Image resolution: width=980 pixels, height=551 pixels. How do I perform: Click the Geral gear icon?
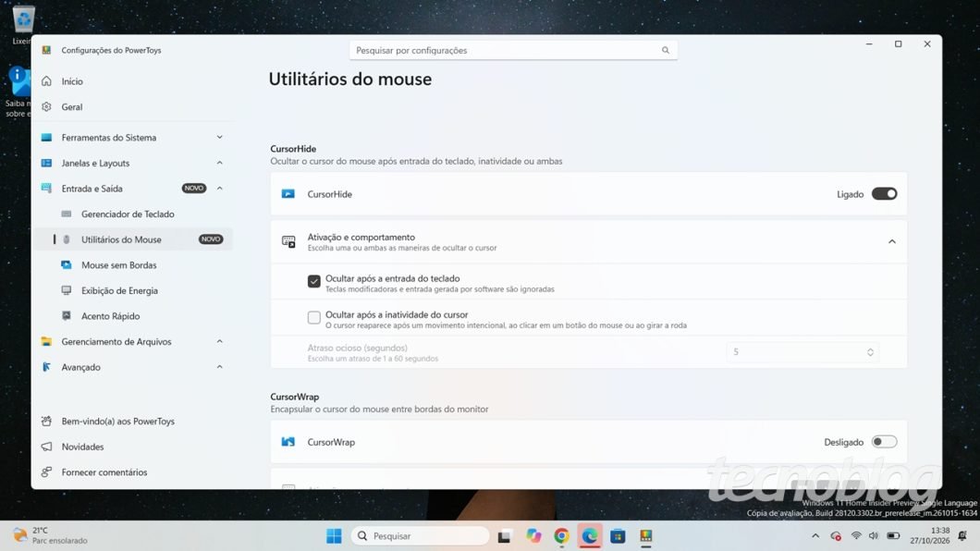(46, 107)
